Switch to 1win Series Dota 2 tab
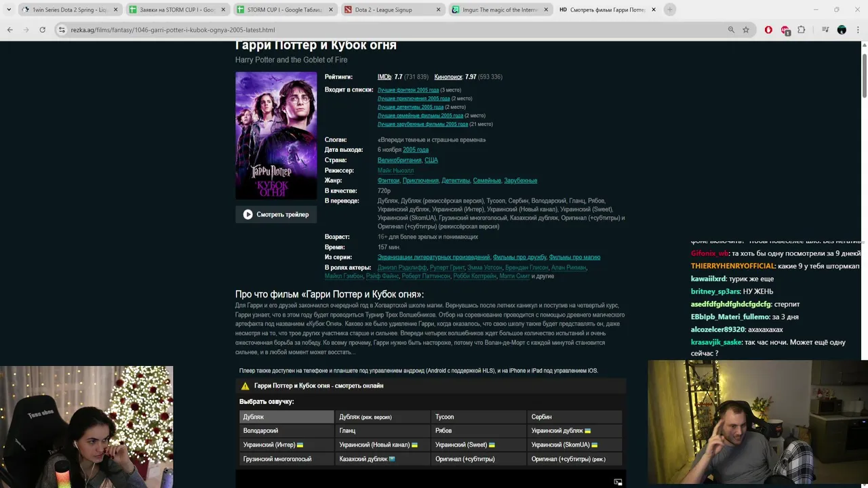 click(x=70, y=9)
